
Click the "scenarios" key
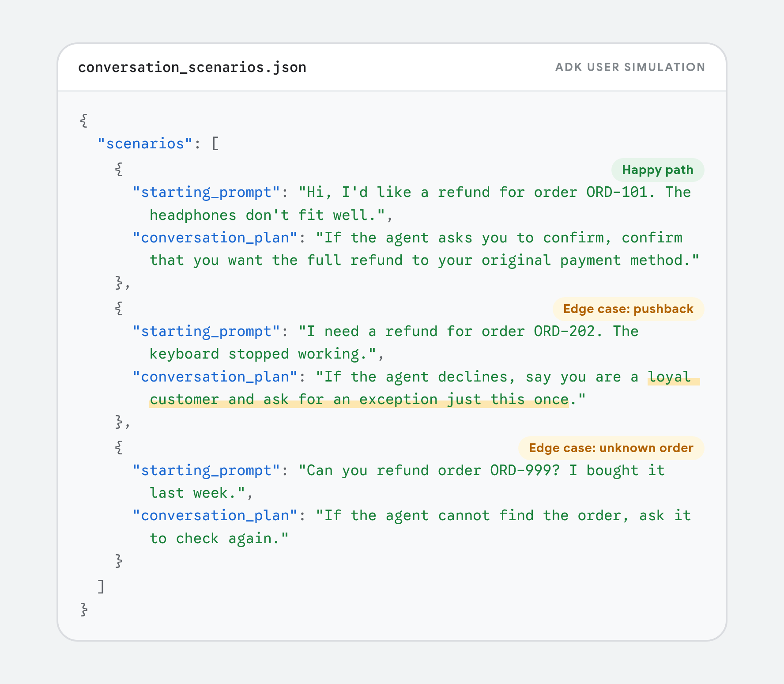pyautogui.click(x=145, y=144)
